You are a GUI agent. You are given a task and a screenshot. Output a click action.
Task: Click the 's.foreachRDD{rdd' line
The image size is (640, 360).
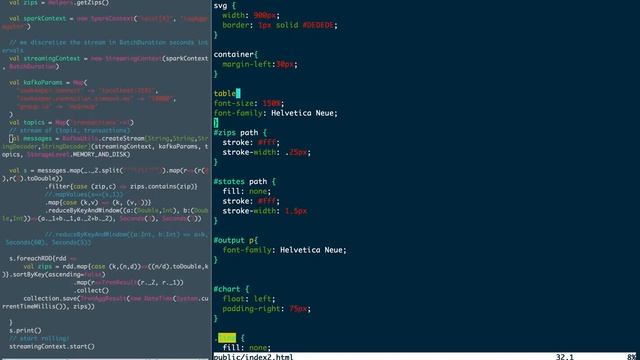pyautogui.click(x=43, y=259)
